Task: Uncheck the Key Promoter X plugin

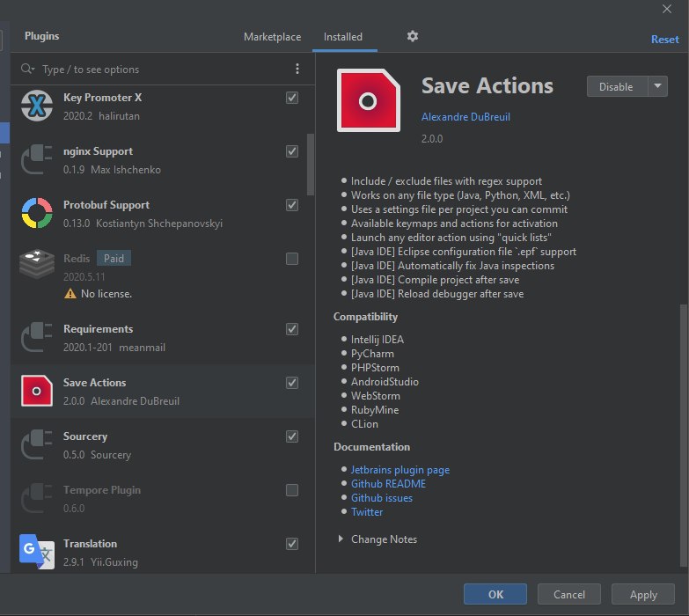Action: click(292, 98)
